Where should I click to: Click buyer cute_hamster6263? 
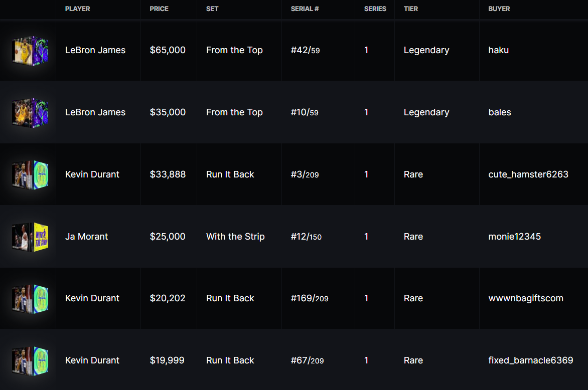[528, 174]
